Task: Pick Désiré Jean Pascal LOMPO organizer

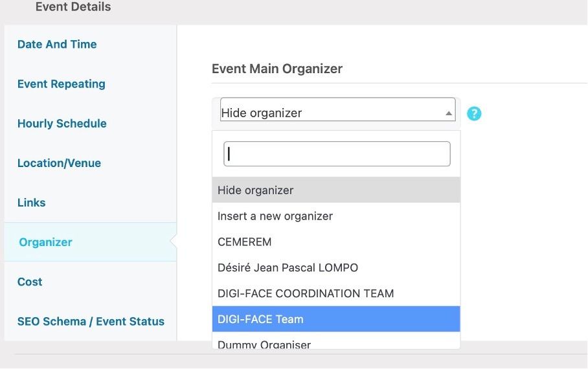Action: click(336, 268)
